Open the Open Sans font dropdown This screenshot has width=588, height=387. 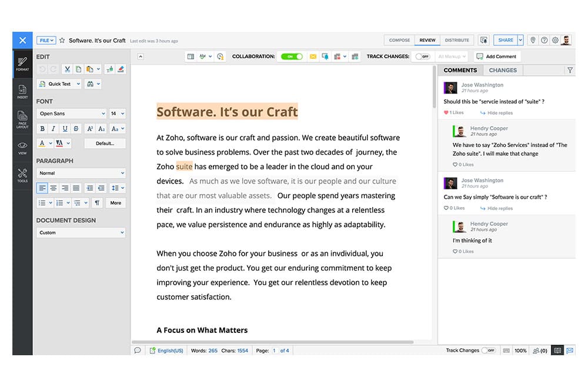[x=71, y=114]
